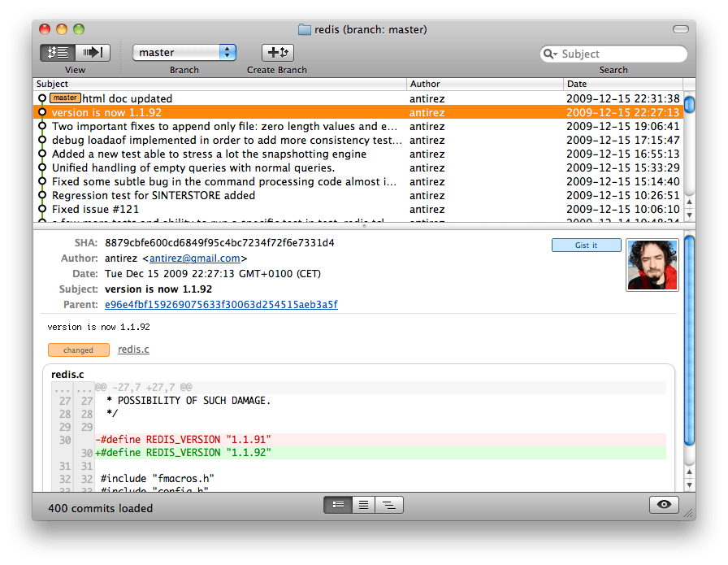Sort commits by Date column

(x=623, y=84)
